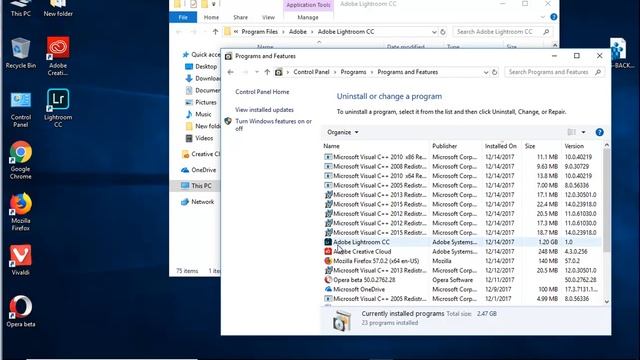
Task: Click Turn Windows features on or off
Action: (273, 125)
